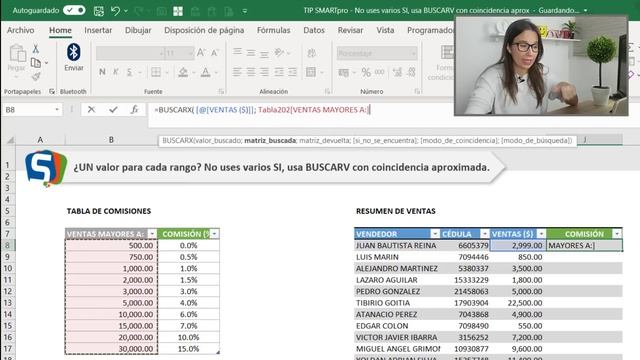Click the Fill Color bucket icon
Image resolution: width=640 pixels, height=360 pixels.
tap(183, 72)
